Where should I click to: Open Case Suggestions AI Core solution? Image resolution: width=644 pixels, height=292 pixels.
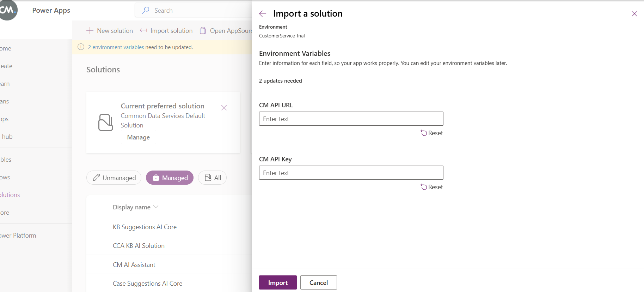coord(147,284)
